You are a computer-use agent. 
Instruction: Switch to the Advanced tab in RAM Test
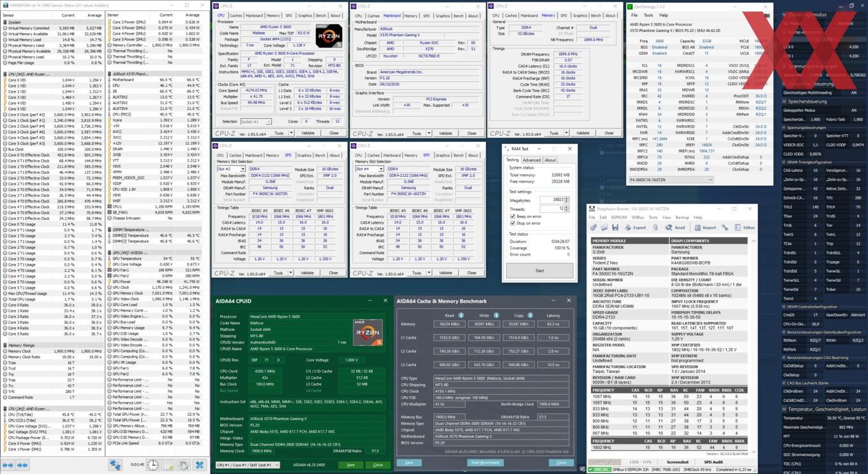coord(532,160)
